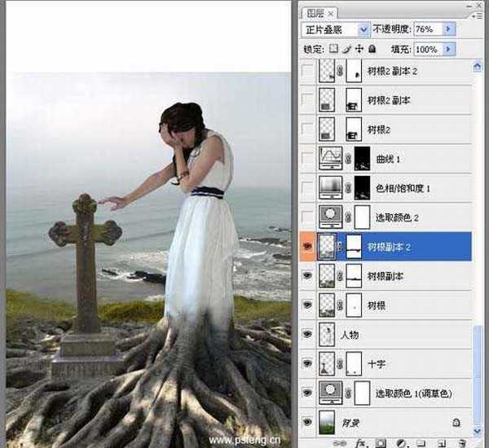Screen dimensions: 489x448
Task: Add a layer mask with mask icon
Action: click(380, 443)
